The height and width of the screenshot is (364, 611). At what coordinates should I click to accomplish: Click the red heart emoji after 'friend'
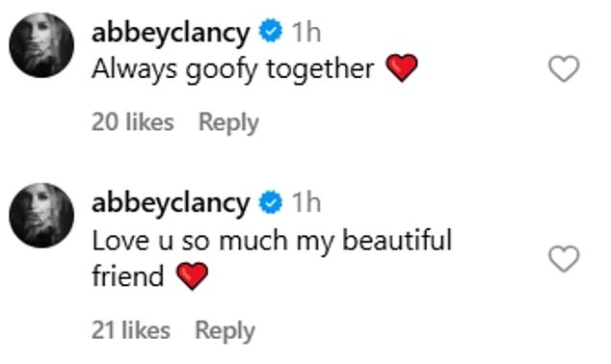192,275
